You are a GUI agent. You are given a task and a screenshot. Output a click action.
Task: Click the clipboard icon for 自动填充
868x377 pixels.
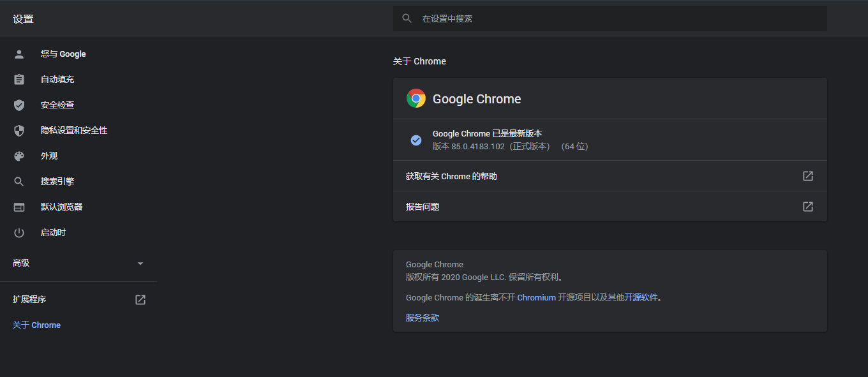pyautogui.click(x=19, y=80)
